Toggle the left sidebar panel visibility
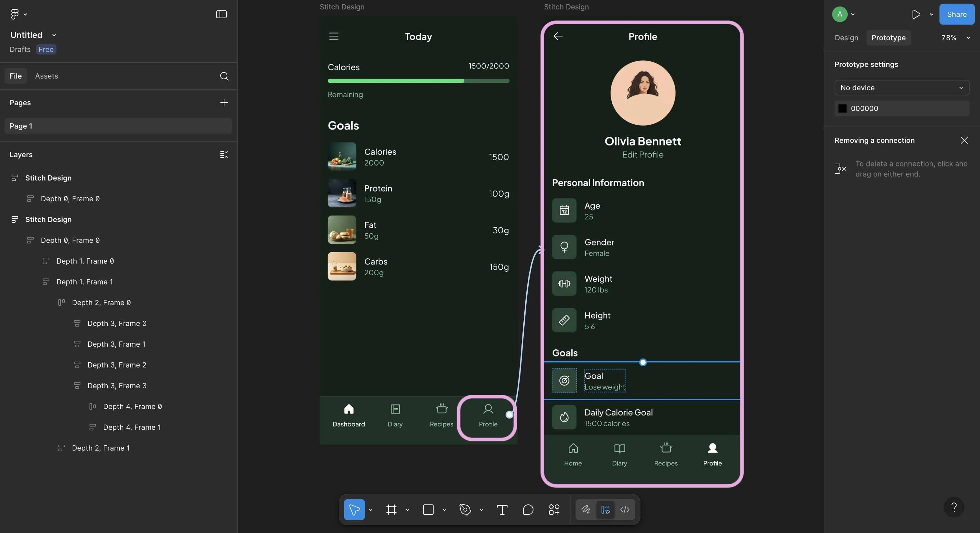 221,15
